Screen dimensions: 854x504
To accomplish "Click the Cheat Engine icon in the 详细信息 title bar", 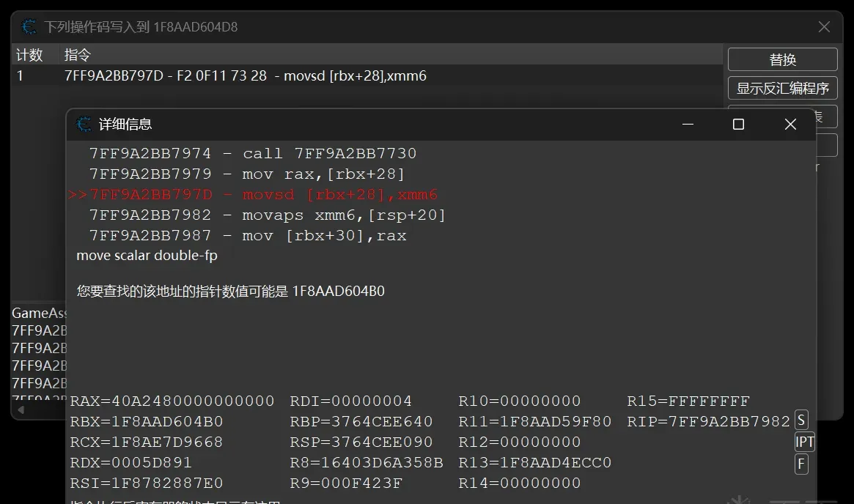I will (84, 124).
